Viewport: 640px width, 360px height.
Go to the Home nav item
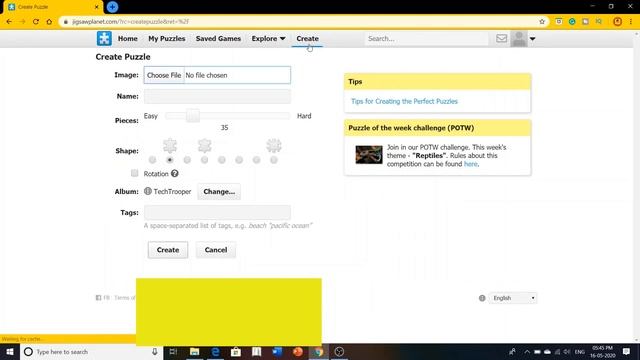128,38
